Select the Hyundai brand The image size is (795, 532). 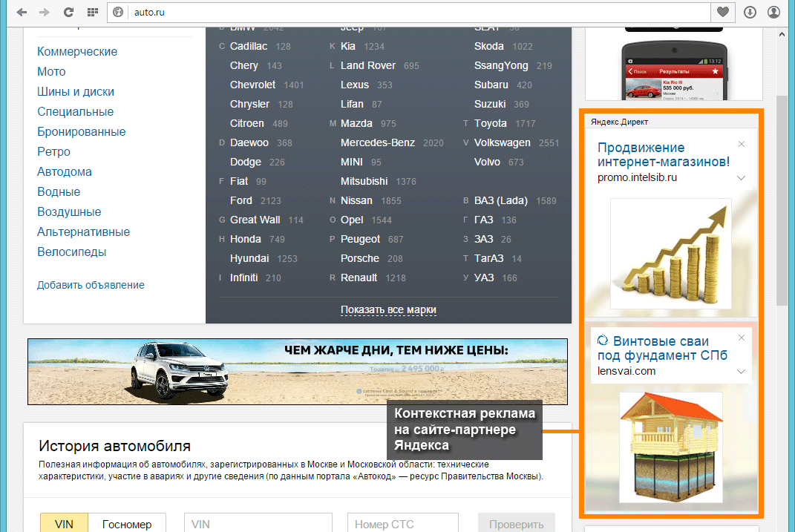249,258
